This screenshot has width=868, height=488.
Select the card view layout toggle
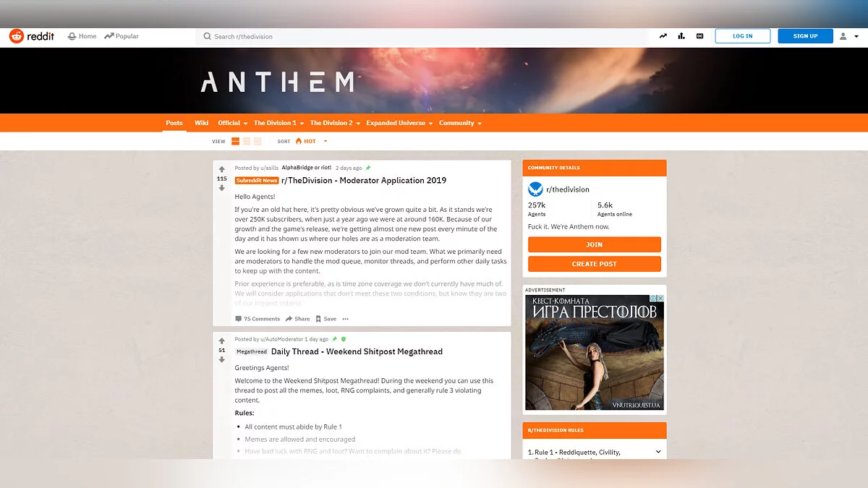(235, 142)
